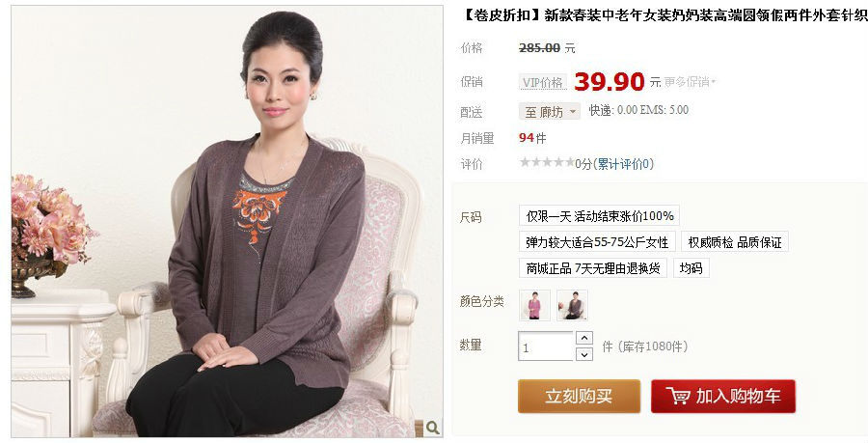This screenshot has height=443, width=868.
Task: Click the 加入购物车 add to cart button
Action: pos(723,396)
